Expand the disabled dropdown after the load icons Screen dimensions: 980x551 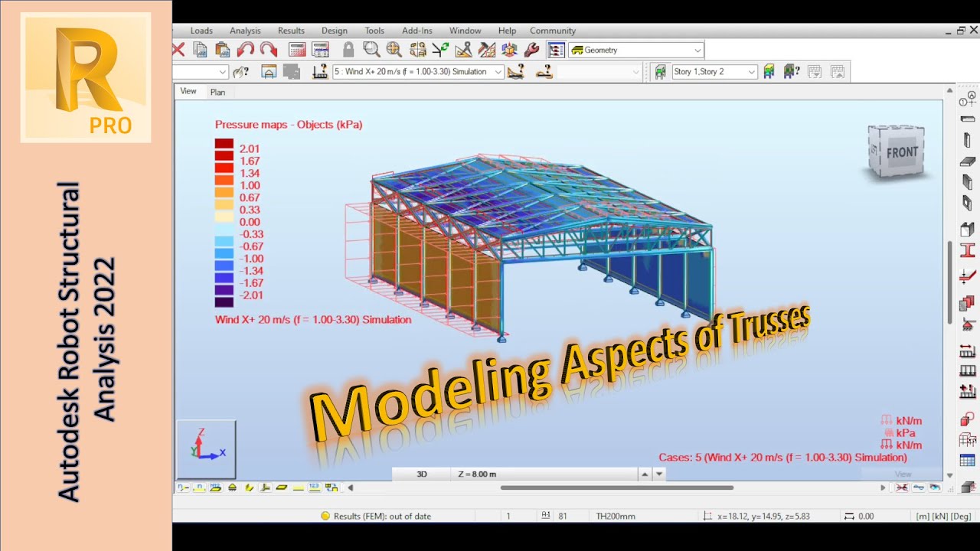(x=599, y=71)
